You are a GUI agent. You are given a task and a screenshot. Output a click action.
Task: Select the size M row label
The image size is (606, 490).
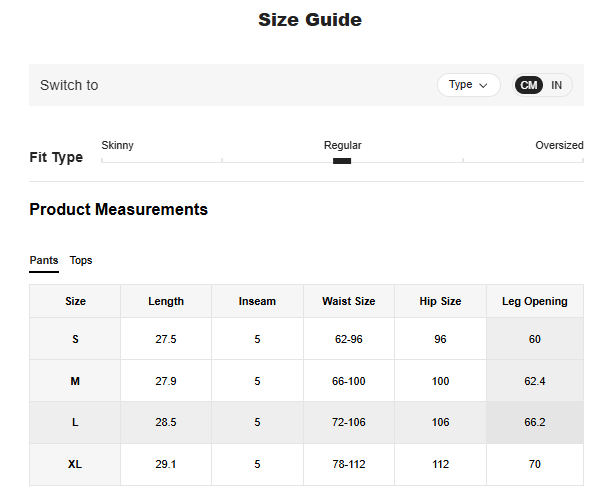(x=75, y=381)
